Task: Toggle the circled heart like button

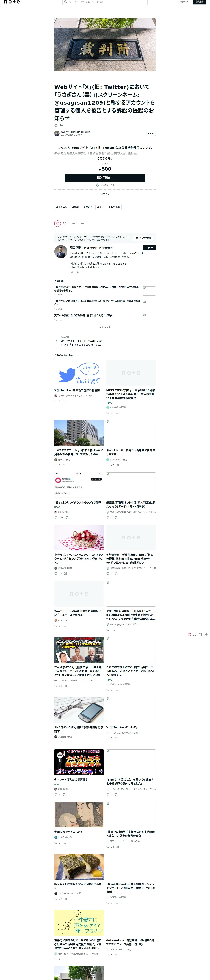Action: click(x=58, y=224)
